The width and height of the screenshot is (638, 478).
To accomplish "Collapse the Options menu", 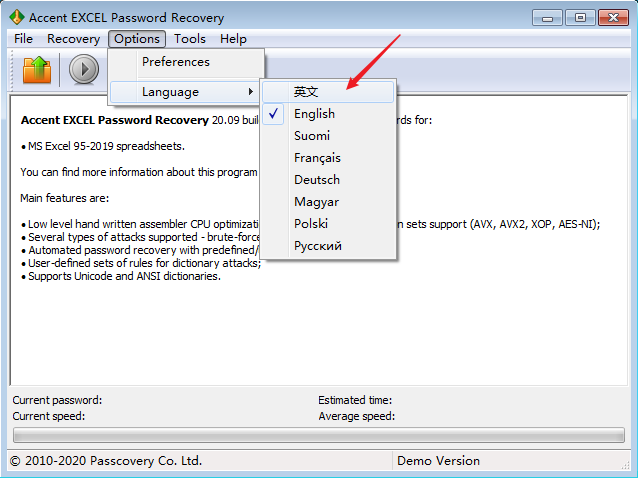I will pos(136,39).
